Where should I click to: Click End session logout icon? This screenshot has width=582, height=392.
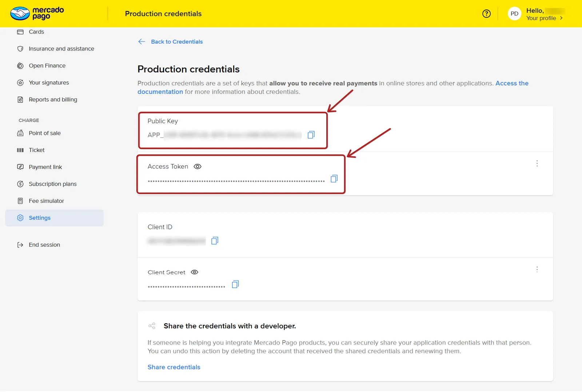[20, 245]
